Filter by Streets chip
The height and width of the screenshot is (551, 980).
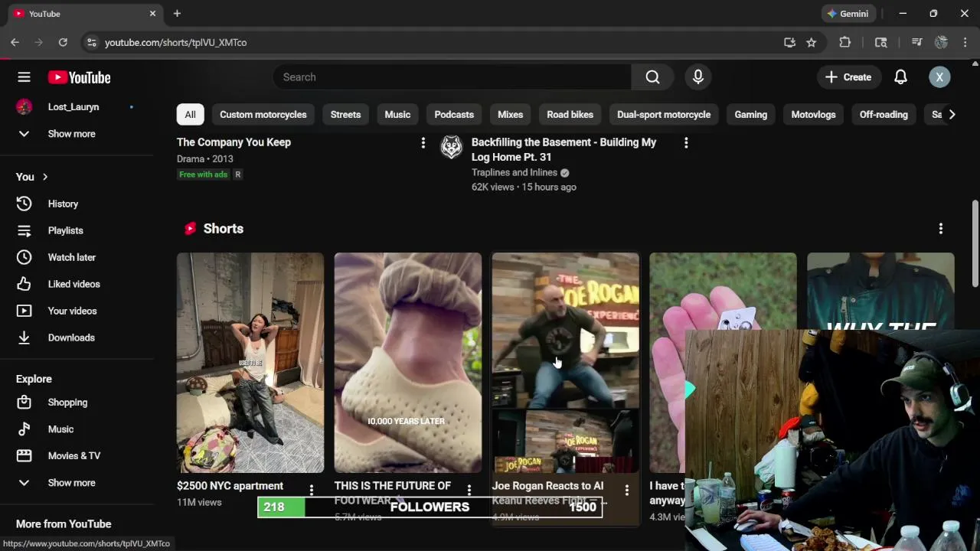click(x=345, y=115)
